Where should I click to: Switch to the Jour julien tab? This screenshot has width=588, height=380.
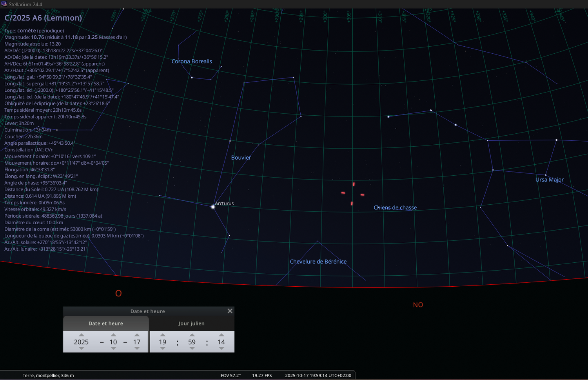tap(192, 324)
